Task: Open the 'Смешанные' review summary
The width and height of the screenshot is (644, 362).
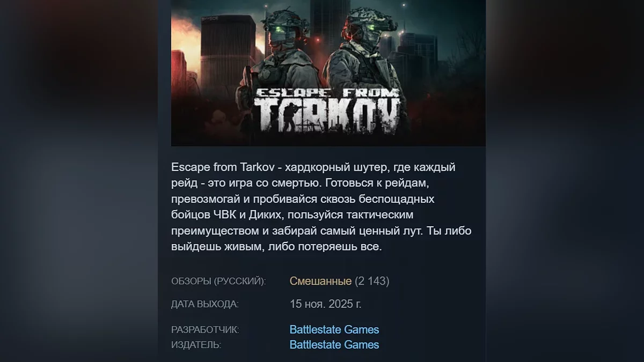Action: pos(320,281)
